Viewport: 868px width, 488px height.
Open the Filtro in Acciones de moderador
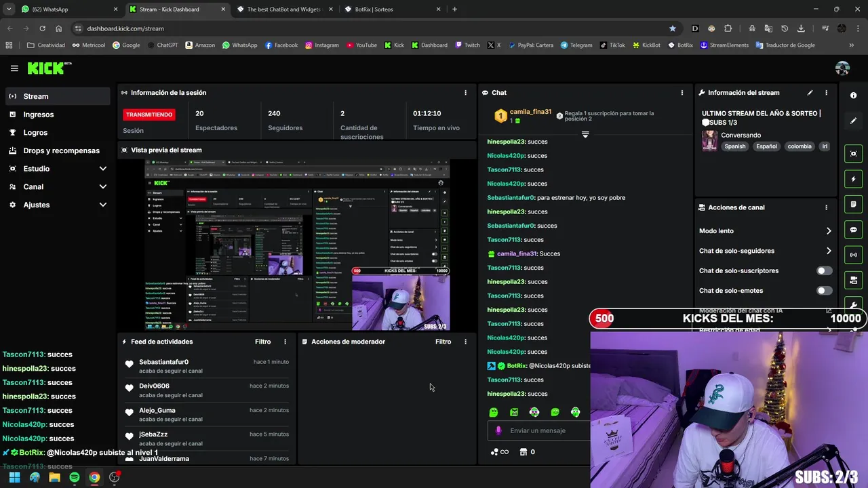pos(443,342)
